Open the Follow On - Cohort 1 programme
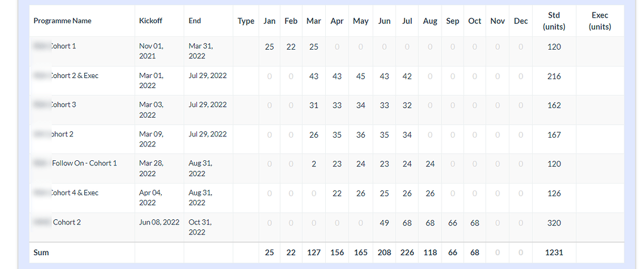 point(84,163)
